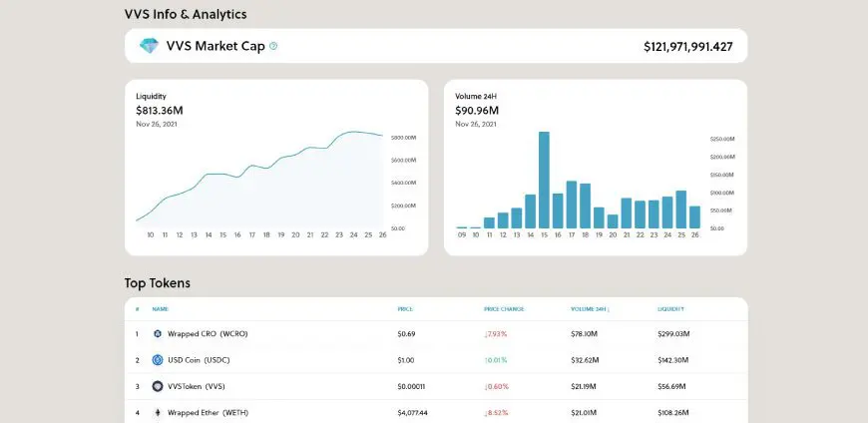
Task: Click the Wrapped Ether price $4,077.44
Action: [x=412, y=412]
